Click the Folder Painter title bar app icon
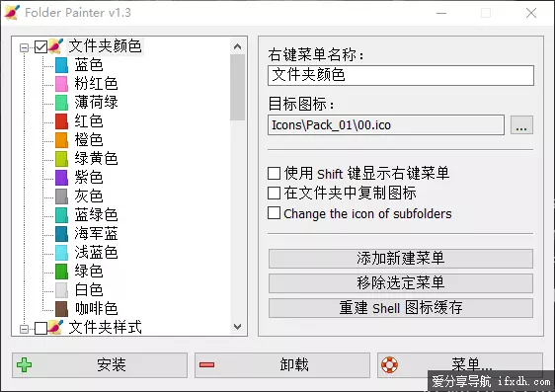This screenshot has width=555, height=392. [12, 13]
